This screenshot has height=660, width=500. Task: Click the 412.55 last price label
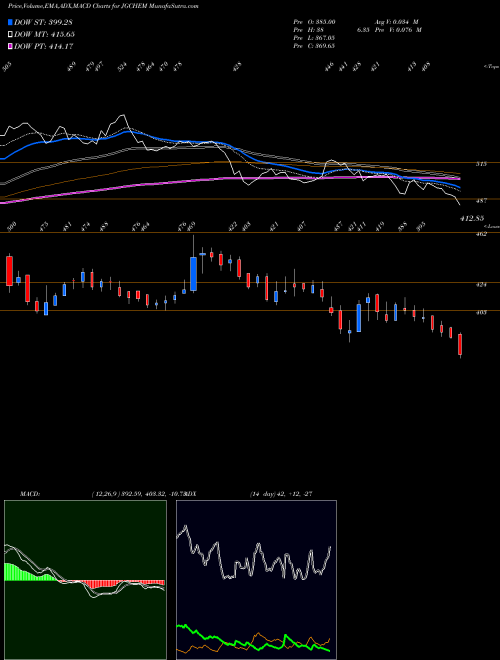pos(472,218)
